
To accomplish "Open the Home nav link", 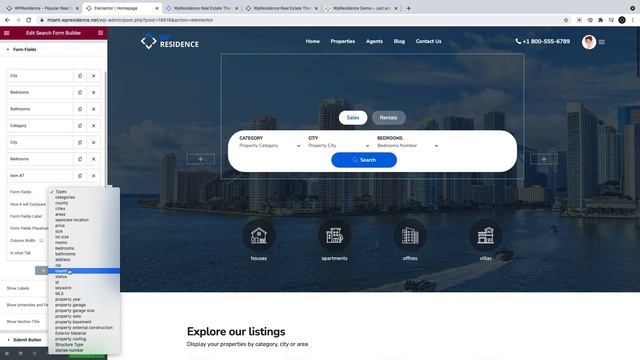I will 313,41.
